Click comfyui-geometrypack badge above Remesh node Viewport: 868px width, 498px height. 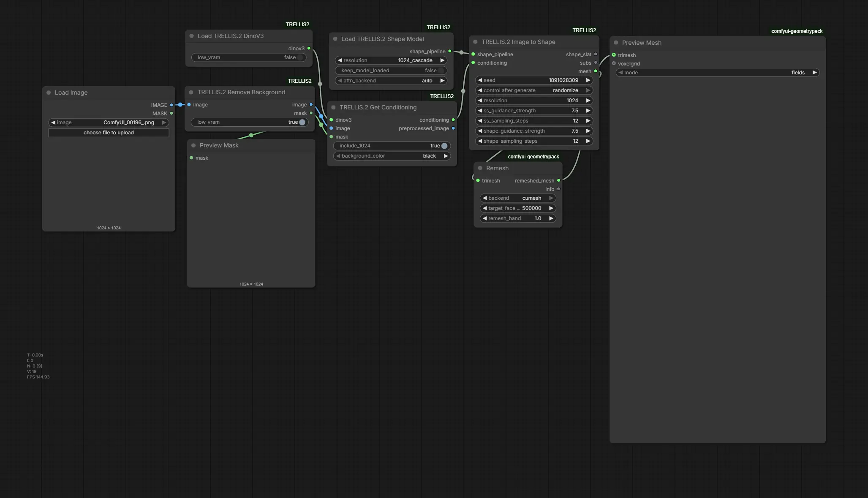coord(533,157)
